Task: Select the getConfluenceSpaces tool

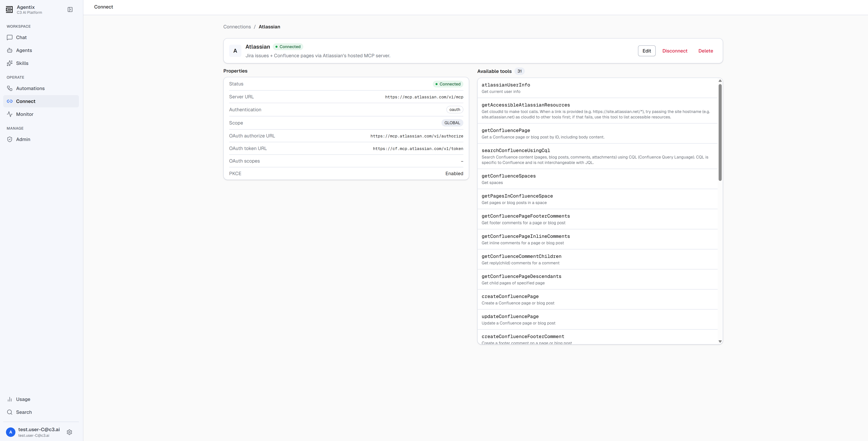Action: [x=597, y=179]
